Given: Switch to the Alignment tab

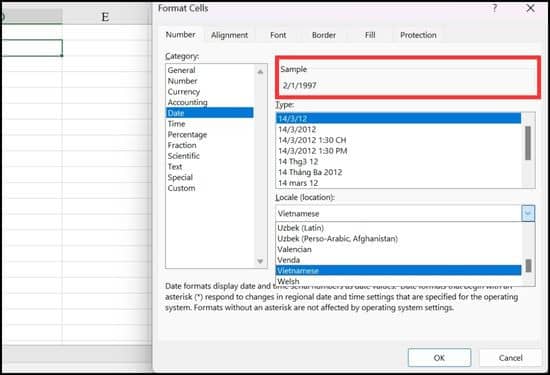Looking at the screenshot, I should 229,35.
